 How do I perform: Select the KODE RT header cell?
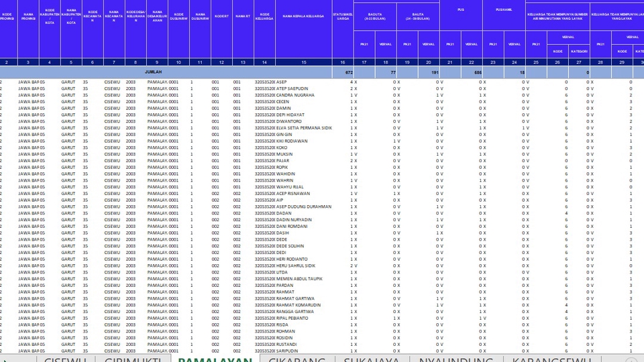click(x=221, y=29)
